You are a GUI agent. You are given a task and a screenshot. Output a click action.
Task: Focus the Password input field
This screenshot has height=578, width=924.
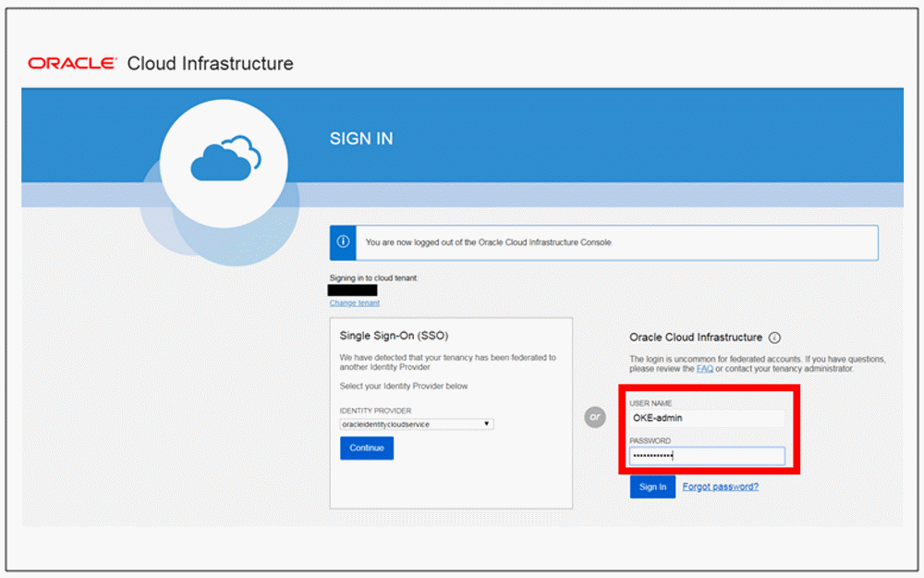pos(707,456)
